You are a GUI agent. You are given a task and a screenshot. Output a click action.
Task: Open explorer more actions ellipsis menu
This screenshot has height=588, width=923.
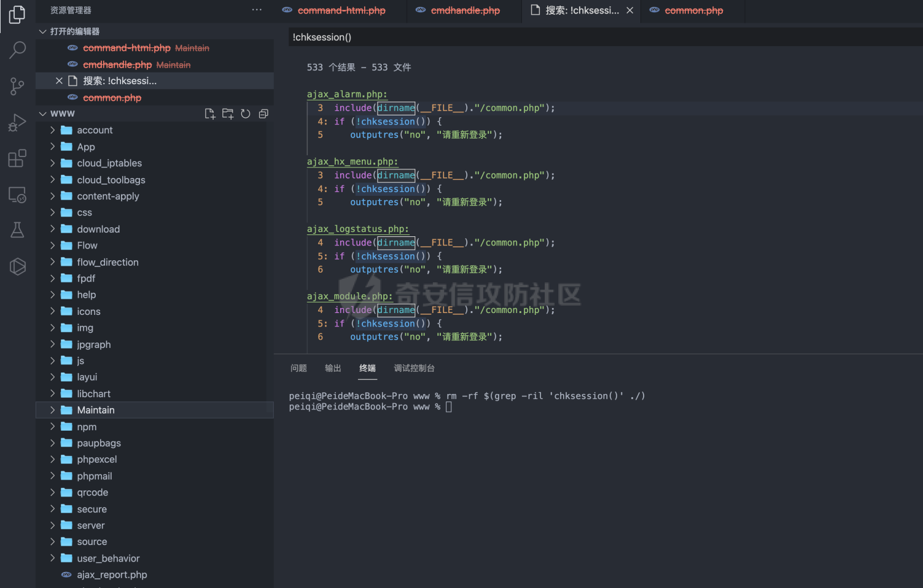[x=257, y=10]
